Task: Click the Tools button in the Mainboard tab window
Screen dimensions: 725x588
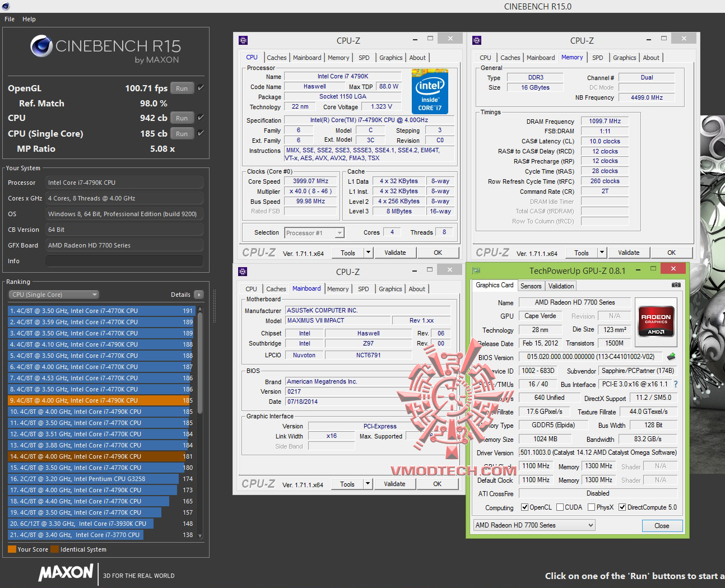Action: click(347, 484)
